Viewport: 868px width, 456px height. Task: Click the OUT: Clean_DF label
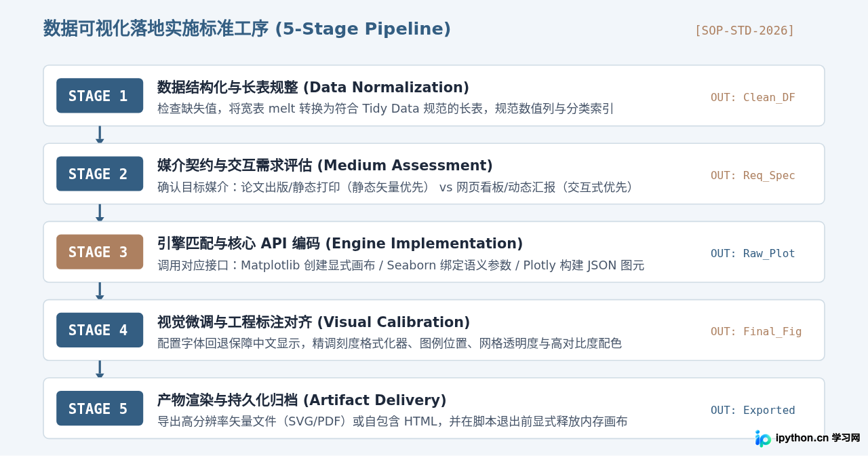coord(753,98)
